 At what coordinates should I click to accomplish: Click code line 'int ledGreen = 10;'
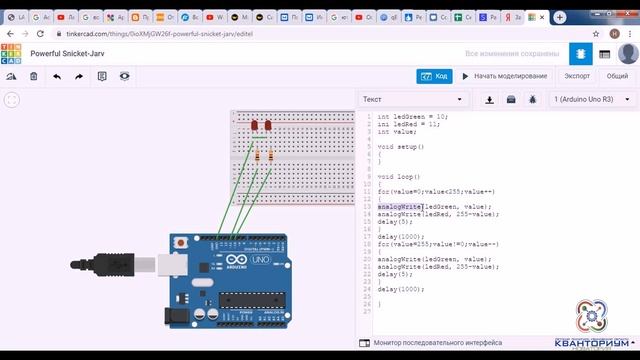[412, 117]
